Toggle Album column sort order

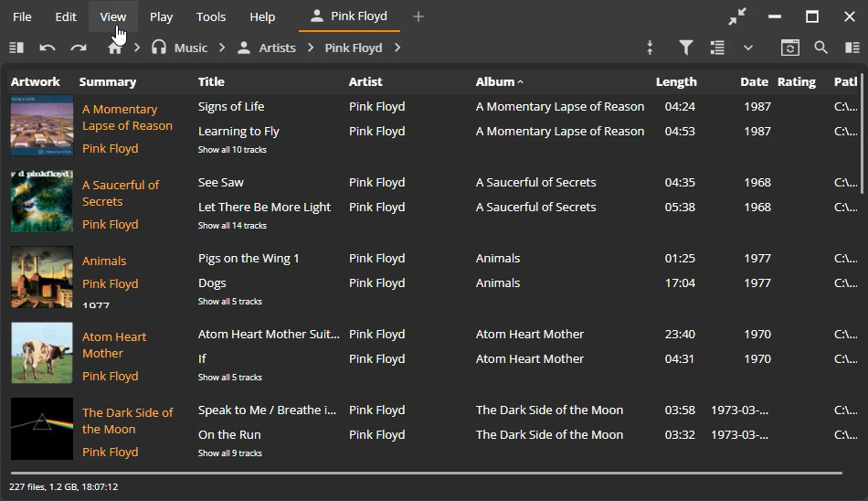click(x=500, y=81)
